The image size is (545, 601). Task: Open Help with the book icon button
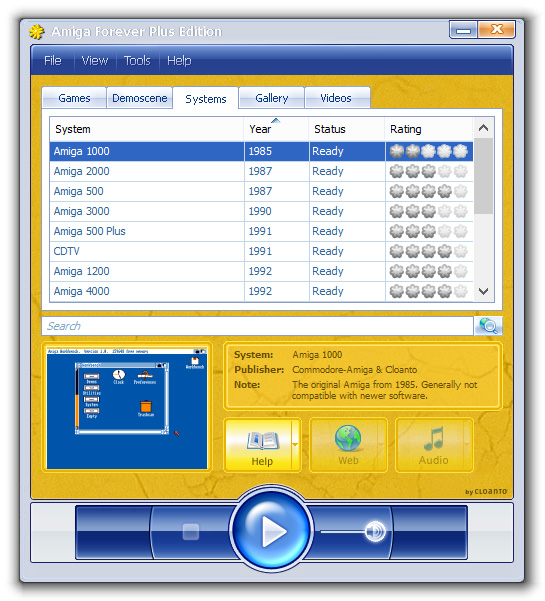[x=258, y=445]
